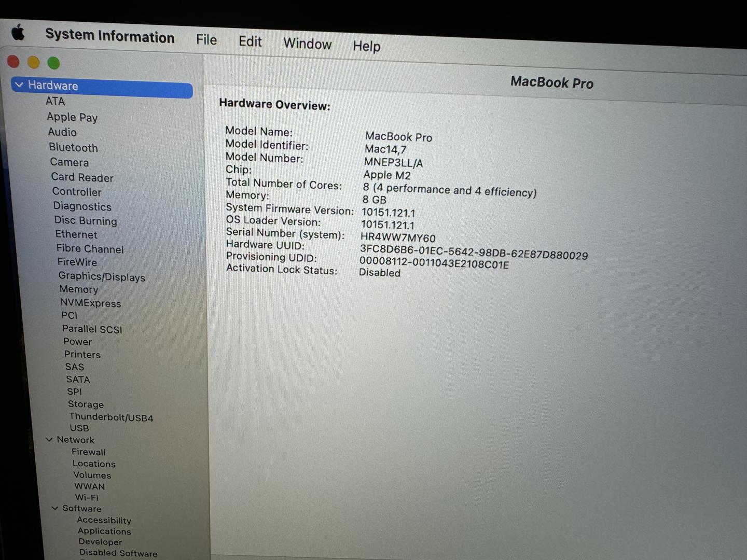Click the total cores value text

pos(449,190)
